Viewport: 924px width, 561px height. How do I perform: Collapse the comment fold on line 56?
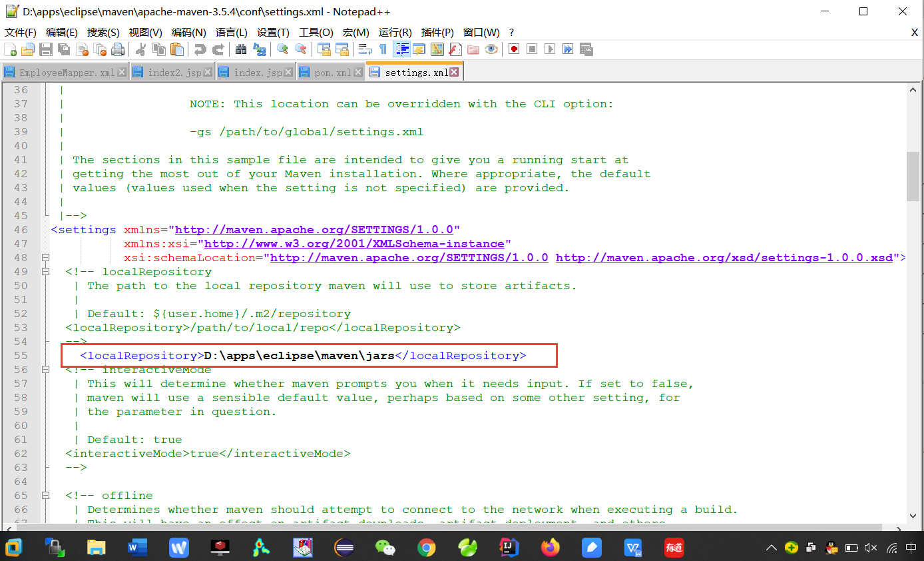45,370
